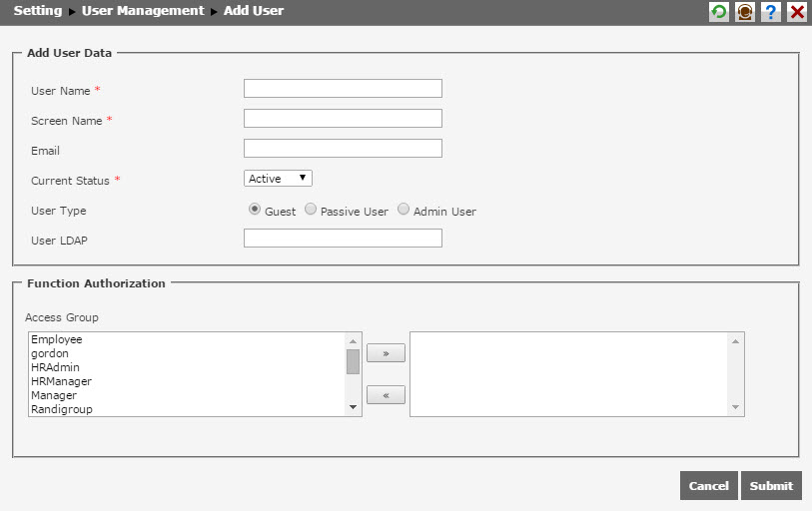This screenshot has width=812, height=511.
Task: Select Manager access group
Action: click(187, 395)
